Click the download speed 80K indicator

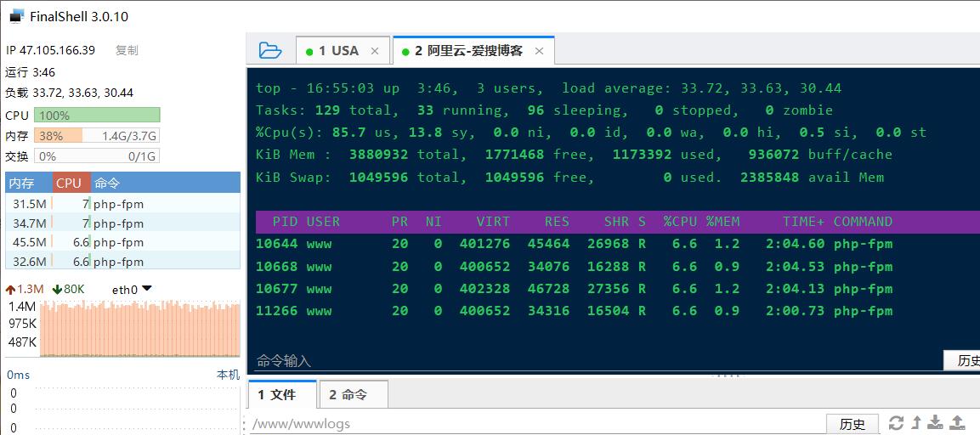[69, 289]
